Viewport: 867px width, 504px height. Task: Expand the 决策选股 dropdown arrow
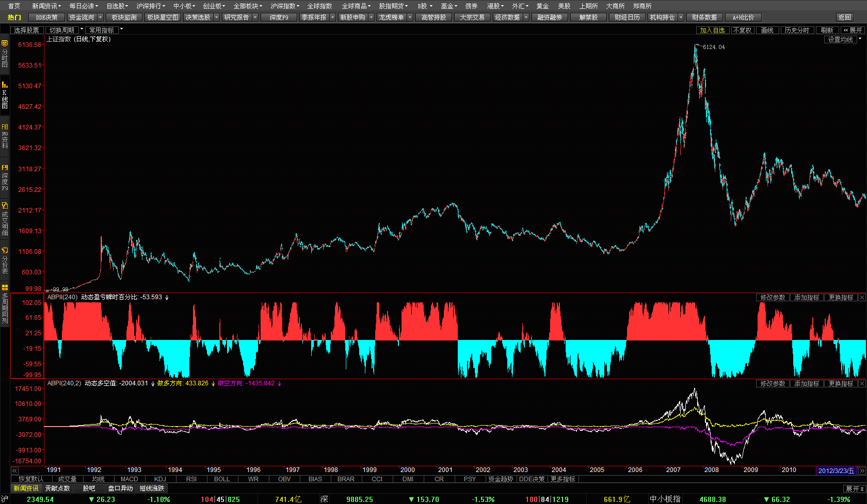coord(216,18)
